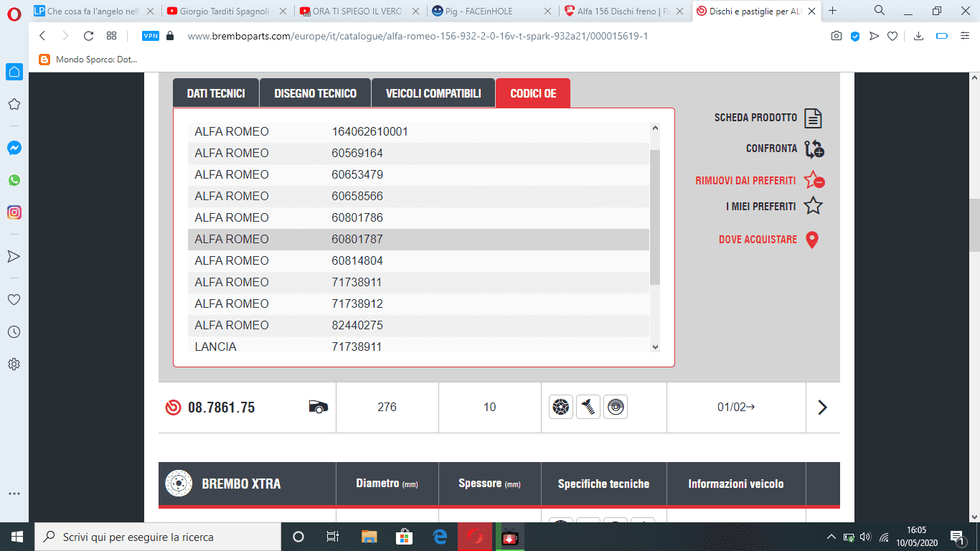980x551 pixels.
Task: Open SCHEDA PRODOTTO document
Action: (768, 118)
